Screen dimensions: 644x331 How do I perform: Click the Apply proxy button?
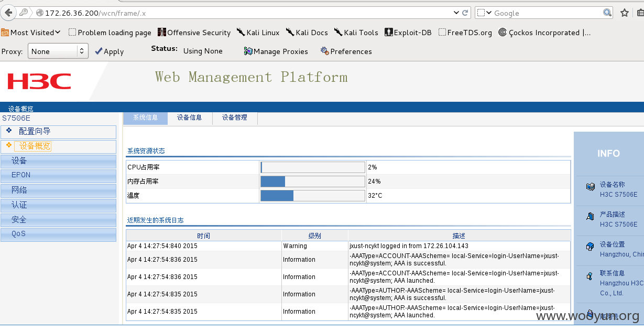(x=109, y=51)
